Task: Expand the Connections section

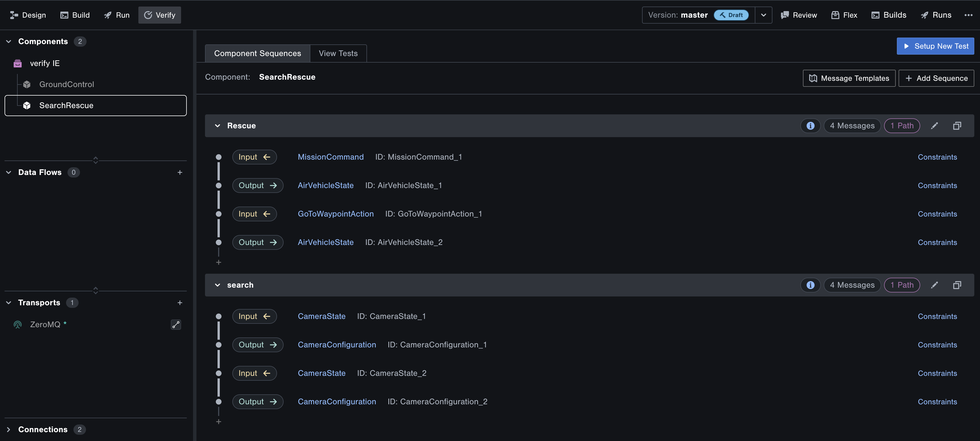Action: point(8,429)
